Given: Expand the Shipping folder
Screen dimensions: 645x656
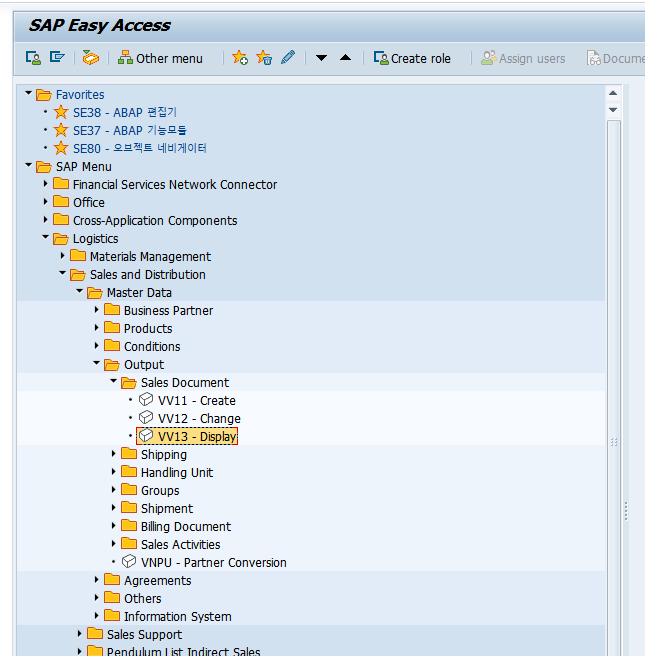Looking at the screenshot, I should [x=113, y=453].
